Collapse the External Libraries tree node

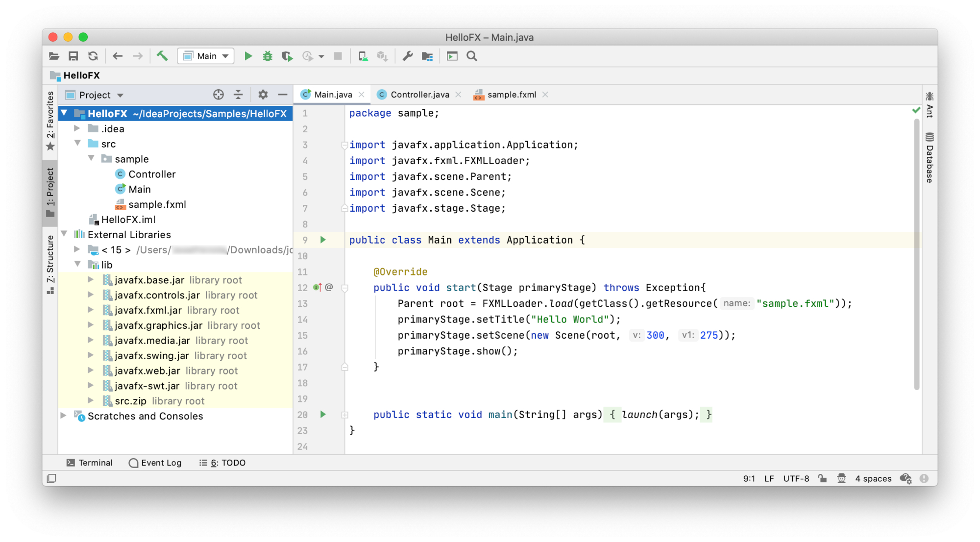tap(64, 234)
